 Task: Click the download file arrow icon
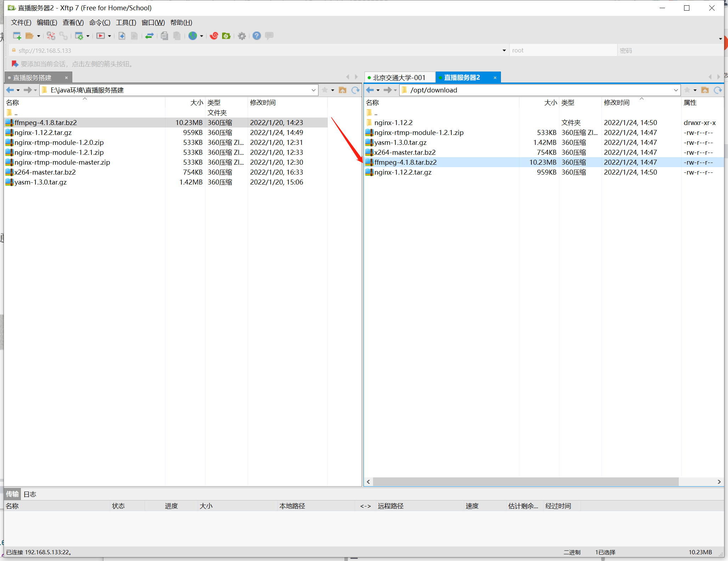click(122, 36)
